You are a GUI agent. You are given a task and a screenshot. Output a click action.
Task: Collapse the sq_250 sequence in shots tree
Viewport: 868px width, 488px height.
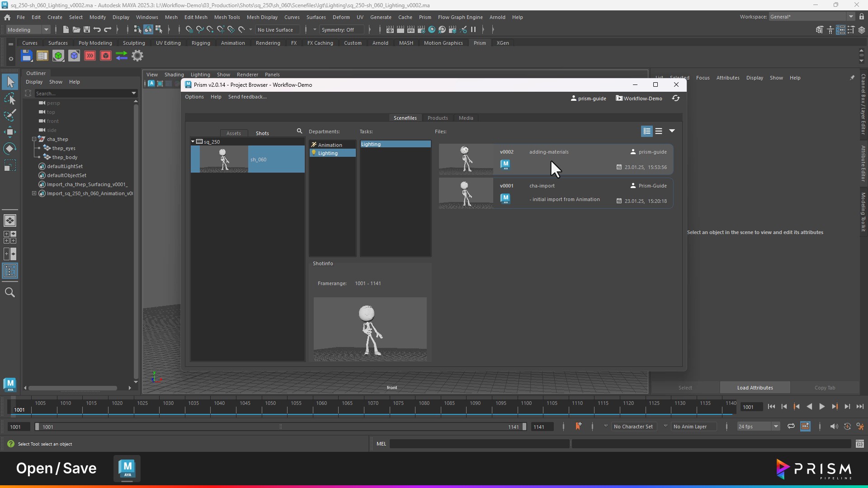click(193, 142)
